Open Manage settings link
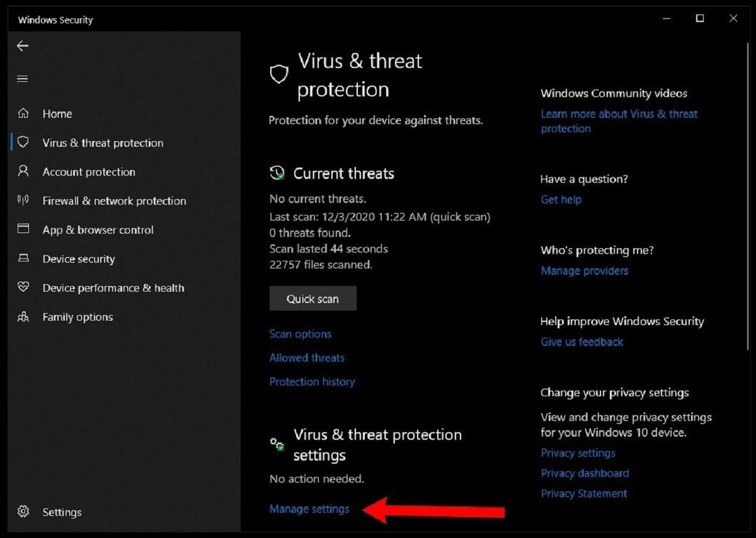Image resolution: width=756 pixels, height=538 pixels. tap(309, 509)
